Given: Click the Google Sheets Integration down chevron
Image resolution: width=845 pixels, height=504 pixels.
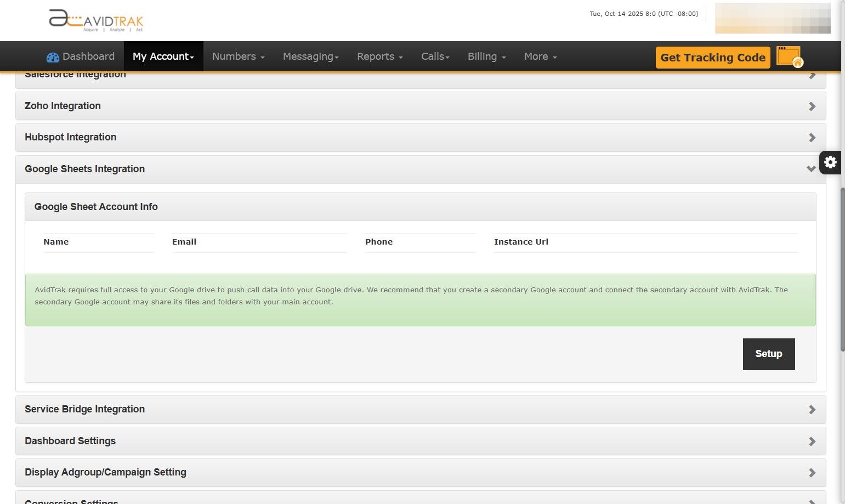Looking at the screenshot, I should click(812, 169).
